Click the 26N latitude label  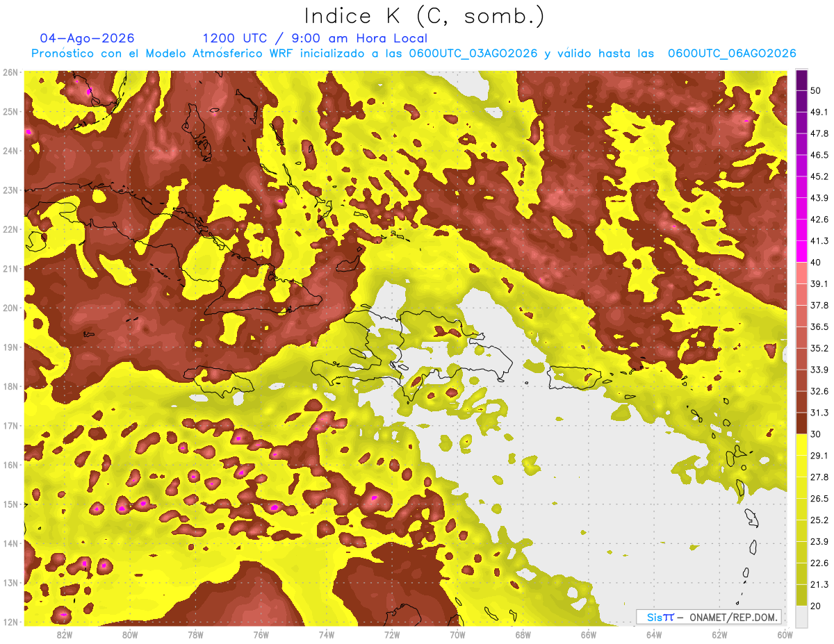click(x=10, y=72)
